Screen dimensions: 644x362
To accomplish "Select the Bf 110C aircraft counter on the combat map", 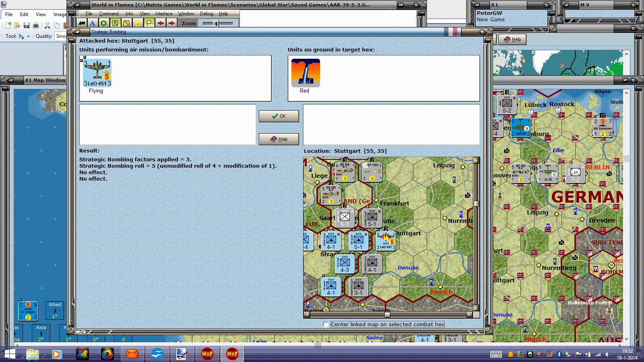I will pyautogui.click(x=372, y=172).
